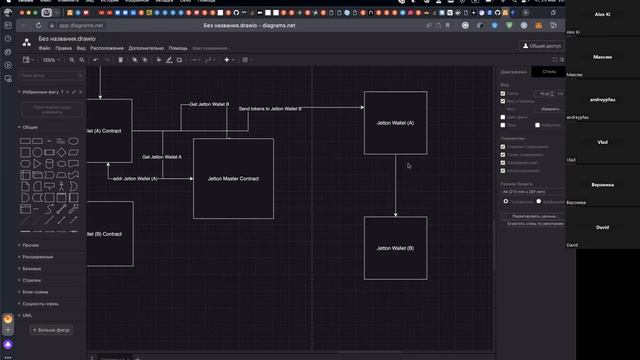
Task: Undo the last action in toolbar
Action: pyautogui.click(x=96, y=60)
